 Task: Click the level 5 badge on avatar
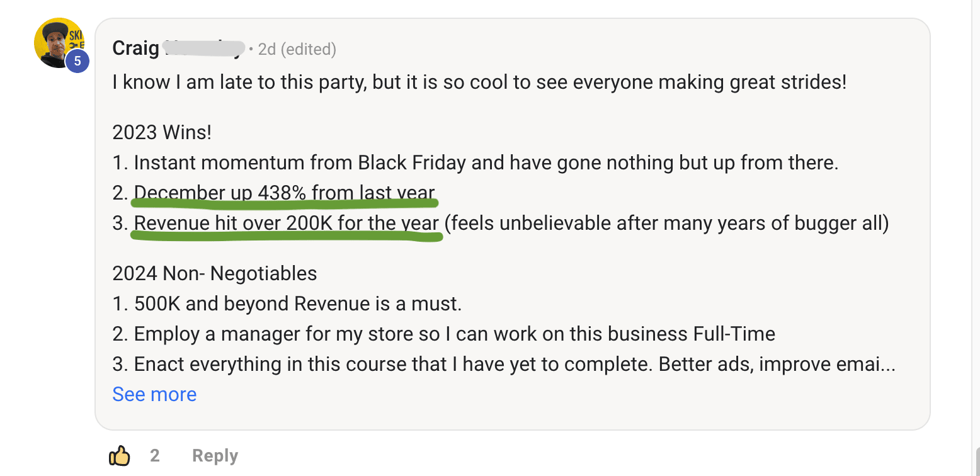click(77, 61)
